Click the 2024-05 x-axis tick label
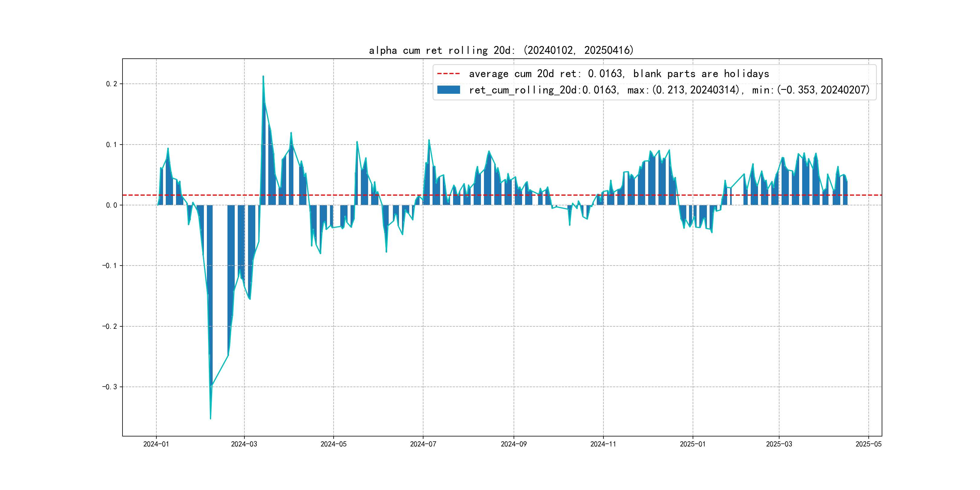This screenshot has height=490, width=980. (333, 444)
